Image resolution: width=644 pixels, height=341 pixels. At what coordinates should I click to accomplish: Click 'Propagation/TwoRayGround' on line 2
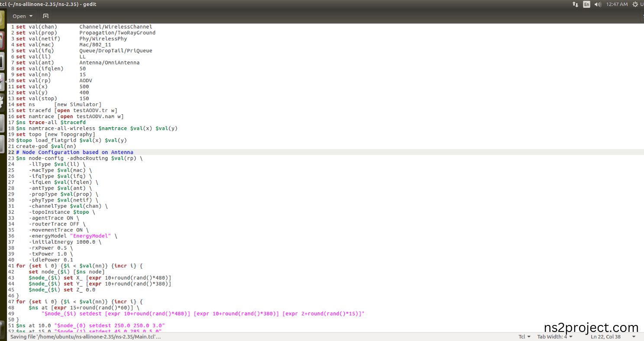pyautogui.click(x=117, y=33)
